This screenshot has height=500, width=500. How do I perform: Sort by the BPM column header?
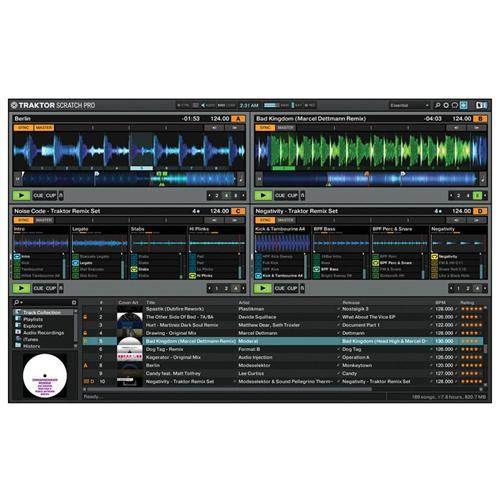coord(440,303)
